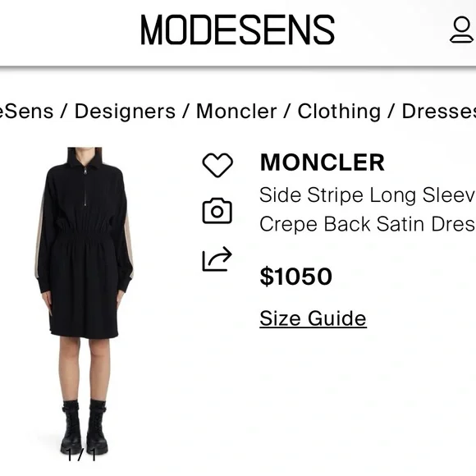Go to Dresses breadcrumb
476x476 pixels.
pos(439,111)
